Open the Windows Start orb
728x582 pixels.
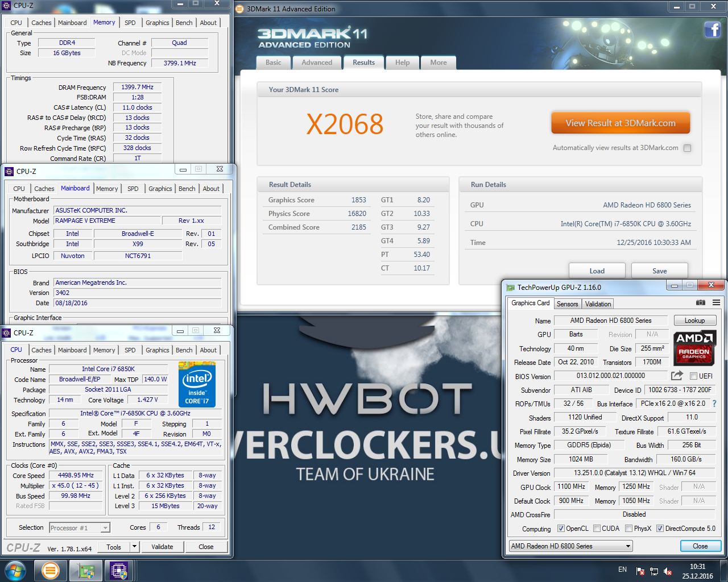15,571
